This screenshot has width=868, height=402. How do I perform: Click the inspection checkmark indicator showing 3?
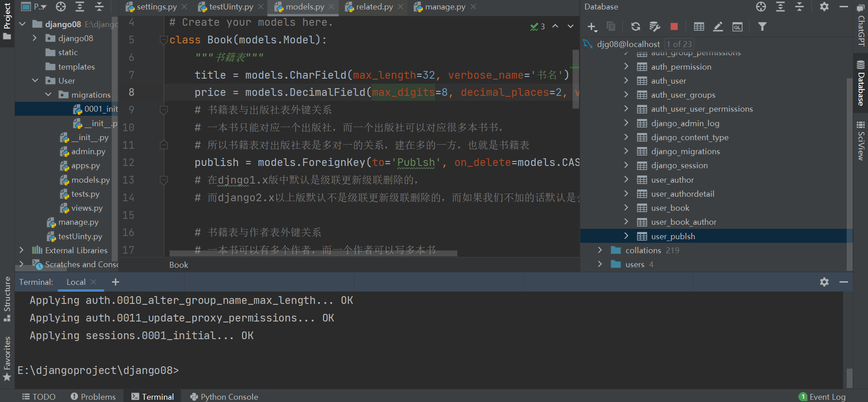tap(537, 27)
